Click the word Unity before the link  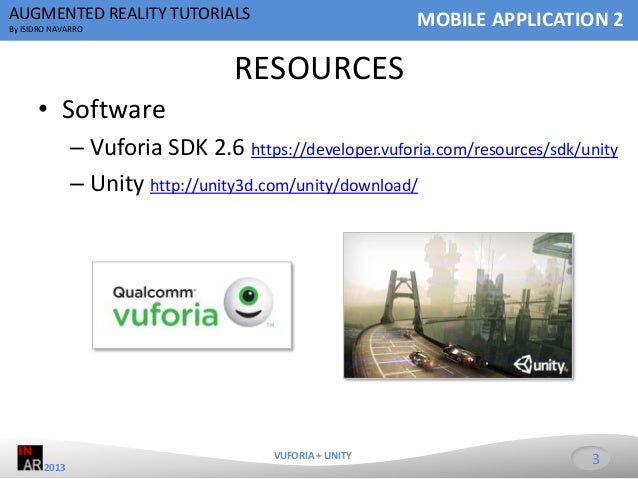117,184
